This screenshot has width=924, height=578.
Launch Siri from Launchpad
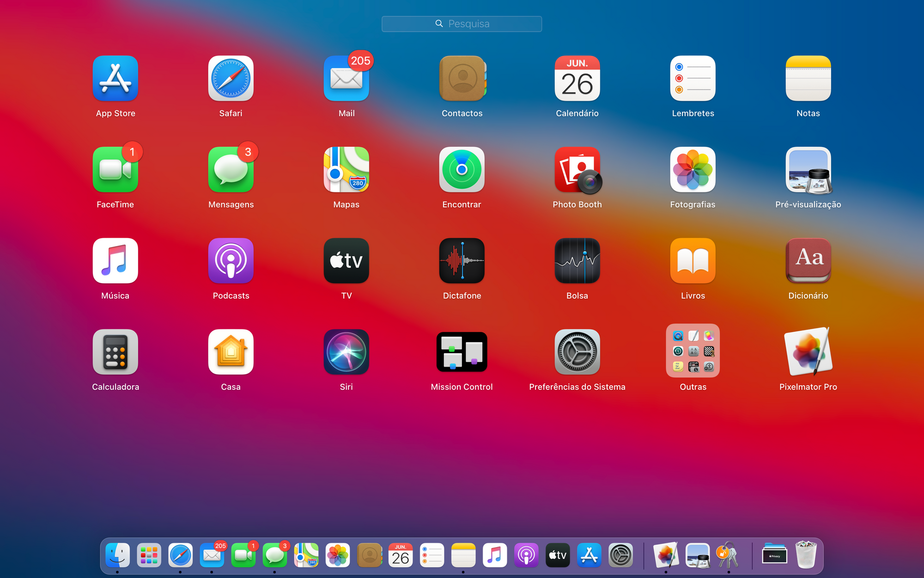346,352
